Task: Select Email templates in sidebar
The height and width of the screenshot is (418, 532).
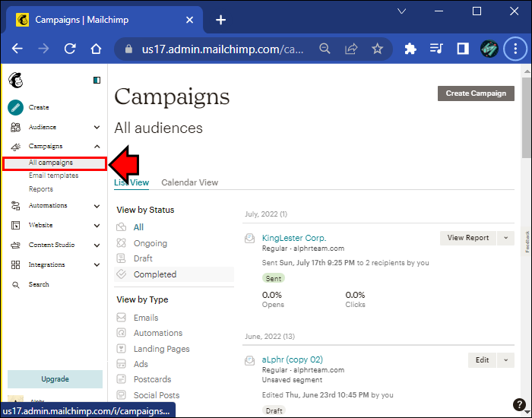Action: point(53,176)
